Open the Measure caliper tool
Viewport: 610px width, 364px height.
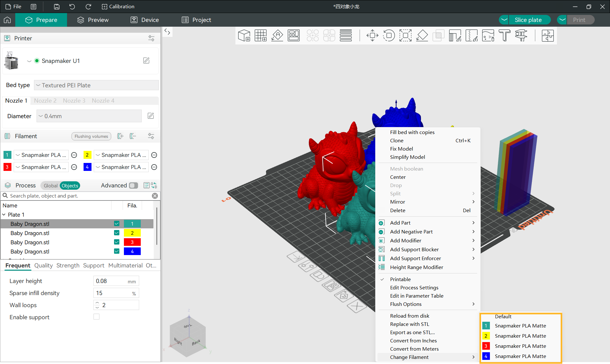coord(521,36)
